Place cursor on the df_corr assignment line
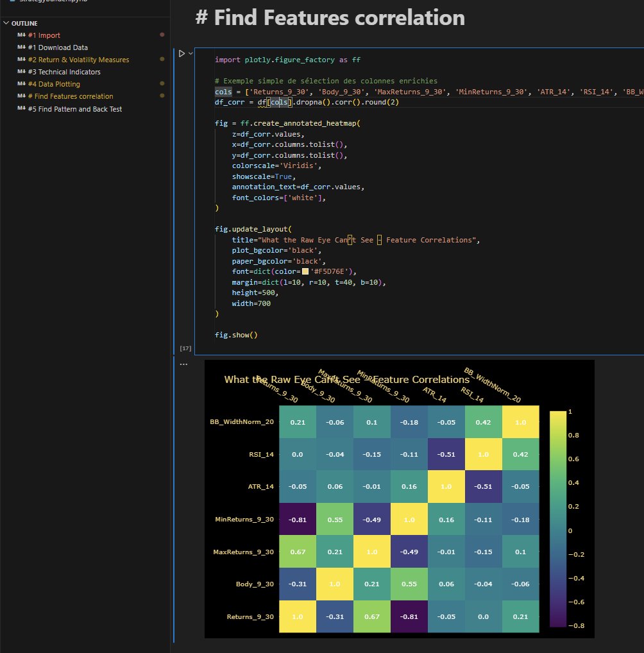The height and width of the screenshot is (653, 644). (x=307, y=102)
